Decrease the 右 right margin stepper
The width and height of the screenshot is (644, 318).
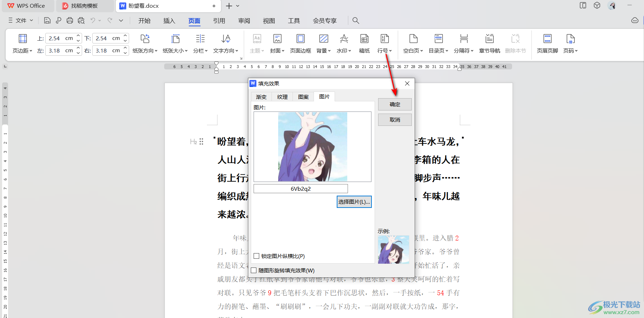click(125, 53)
